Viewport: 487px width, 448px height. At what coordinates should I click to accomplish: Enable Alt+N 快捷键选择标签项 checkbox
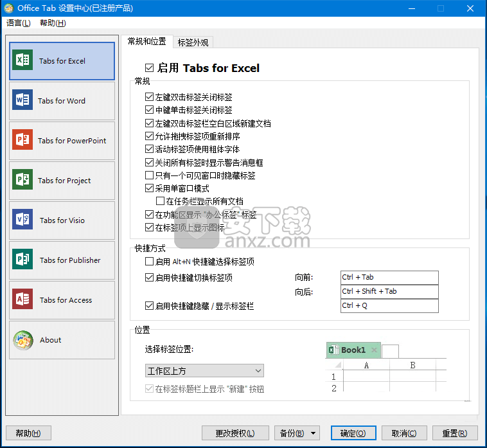coord(150,262)
